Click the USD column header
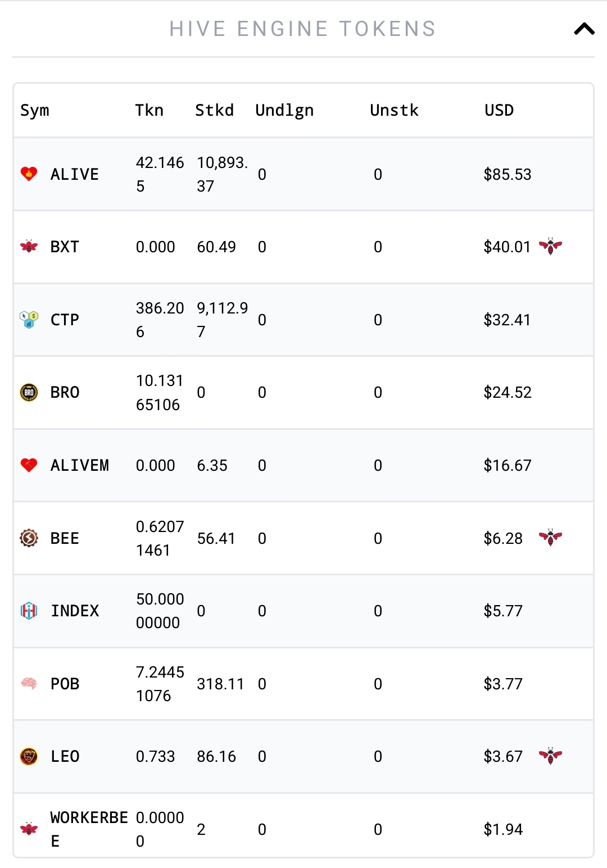The image size is (607, 868). click(x=499, y=110)
